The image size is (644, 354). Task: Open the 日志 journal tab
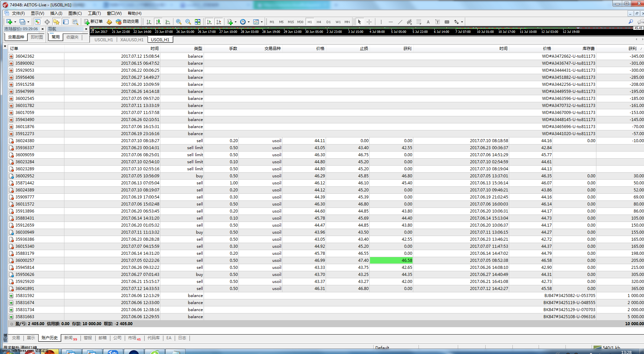pos(182,338)
